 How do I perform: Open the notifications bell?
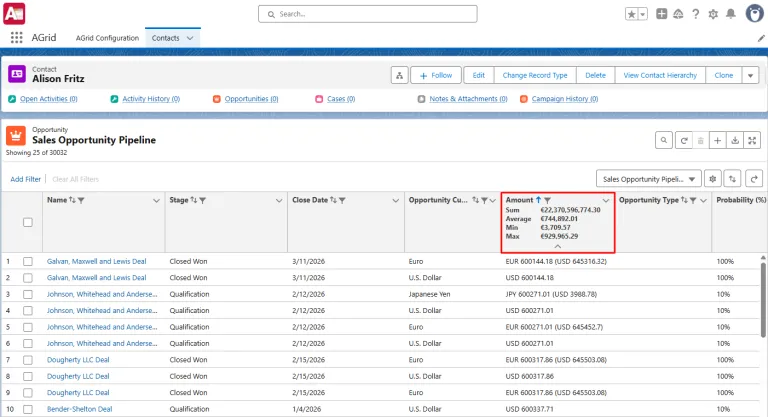[731, 14]
